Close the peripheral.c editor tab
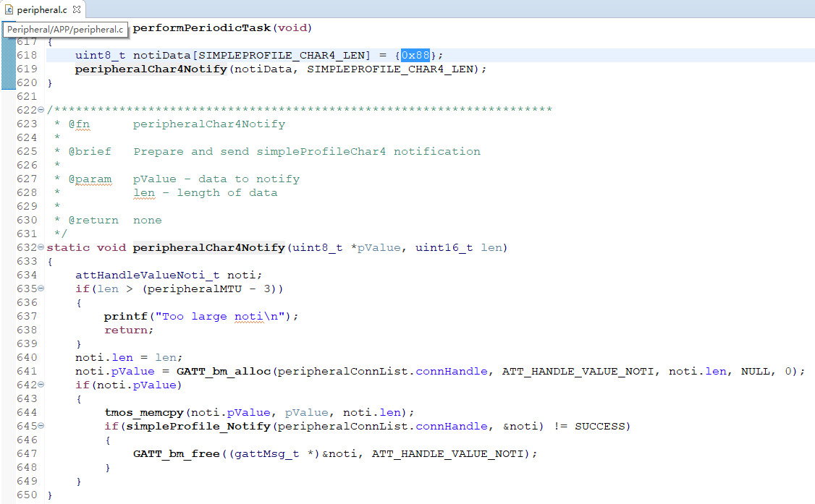This screenshot has width=815, height=504. pos(77,9)
